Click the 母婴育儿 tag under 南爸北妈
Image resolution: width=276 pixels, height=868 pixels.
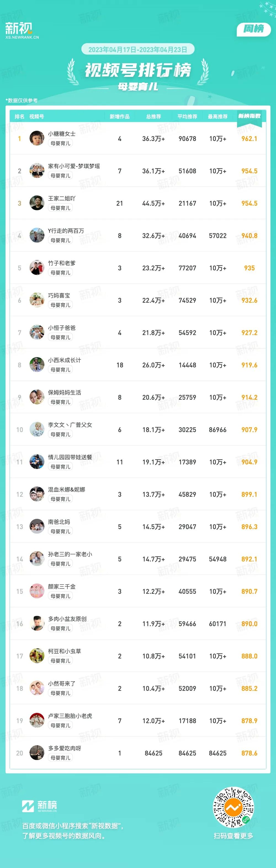pos(61,531)
